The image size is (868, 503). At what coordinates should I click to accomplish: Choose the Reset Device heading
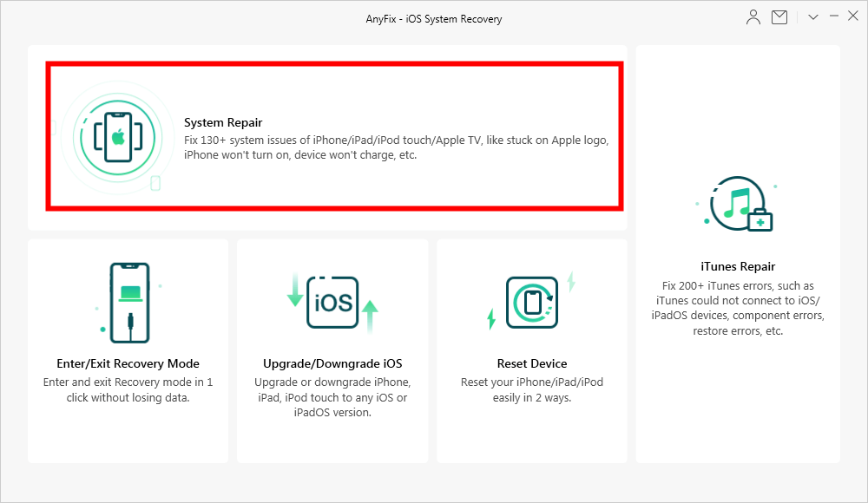[532, 363]
